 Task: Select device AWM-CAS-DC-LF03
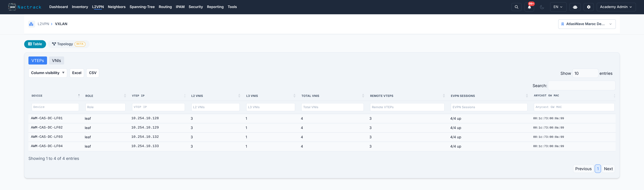pos(47,137)
